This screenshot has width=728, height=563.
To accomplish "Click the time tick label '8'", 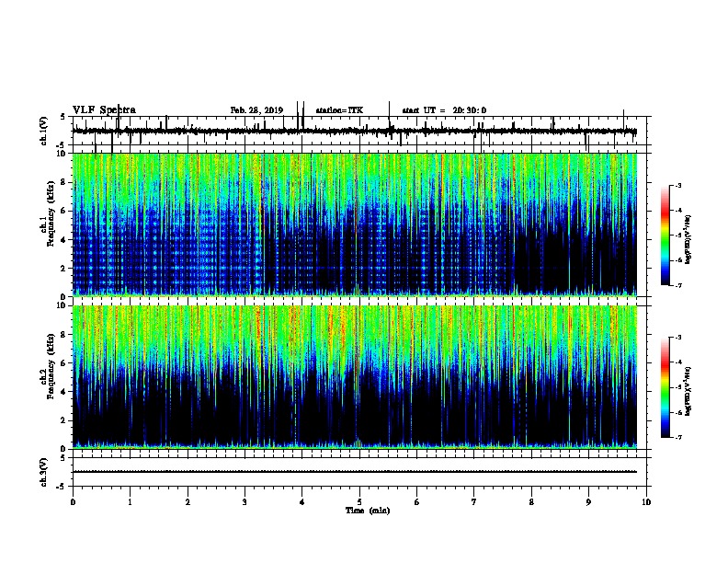I will [x=531, y=502].
